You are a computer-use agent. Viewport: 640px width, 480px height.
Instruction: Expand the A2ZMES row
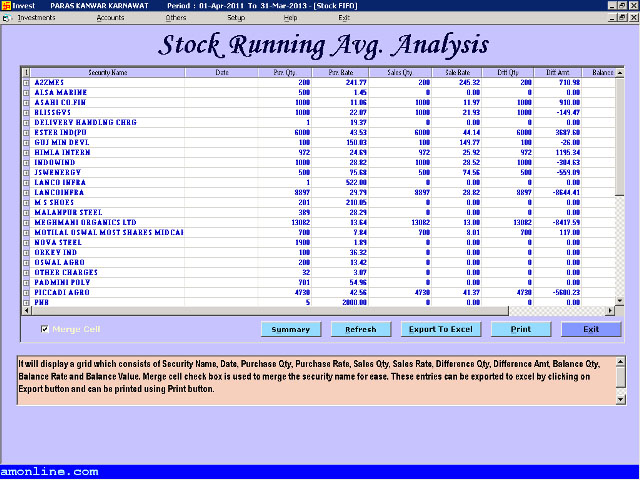(x=26, y=82)
